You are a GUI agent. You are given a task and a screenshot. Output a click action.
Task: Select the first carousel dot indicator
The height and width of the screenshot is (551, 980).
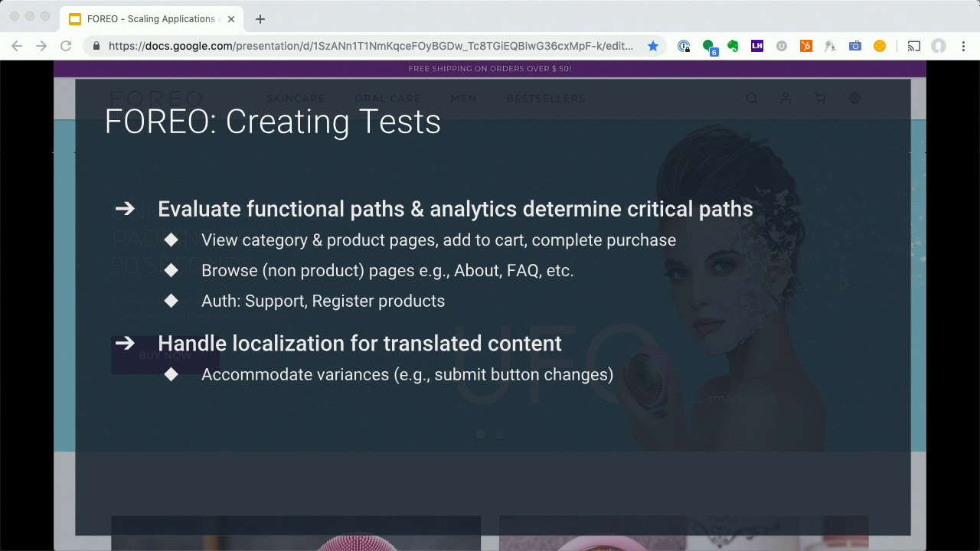pos(480,434)
